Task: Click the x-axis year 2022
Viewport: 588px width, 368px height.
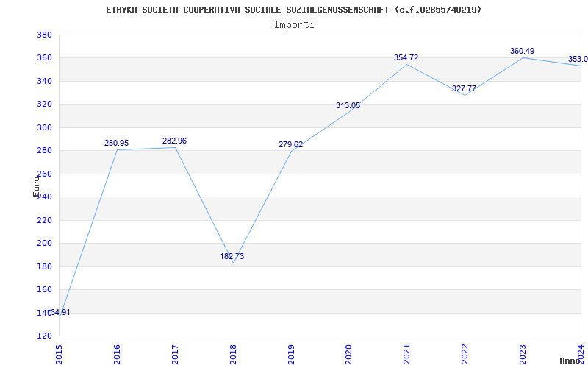Action: click(x=465, y=354)
